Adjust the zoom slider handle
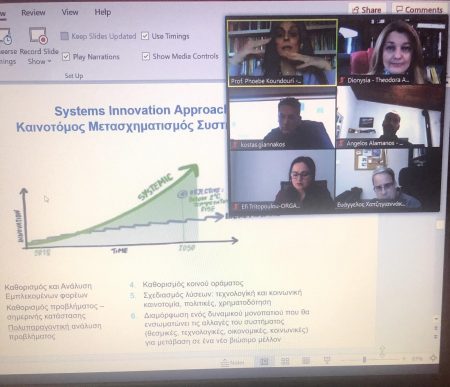The height and width of the screenshot is (387, 450). 364,359
